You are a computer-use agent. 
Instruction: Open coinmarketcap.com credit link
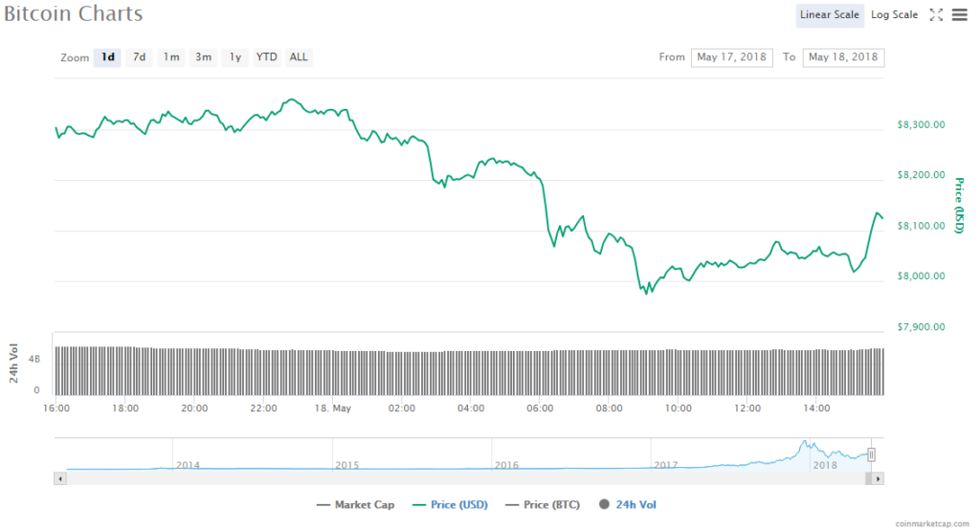tap(935, 523)
